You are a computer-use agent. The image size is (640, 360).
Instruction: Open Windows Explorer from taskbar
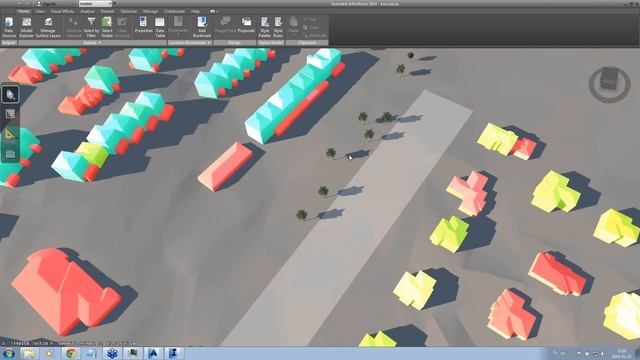click(29, 353)
